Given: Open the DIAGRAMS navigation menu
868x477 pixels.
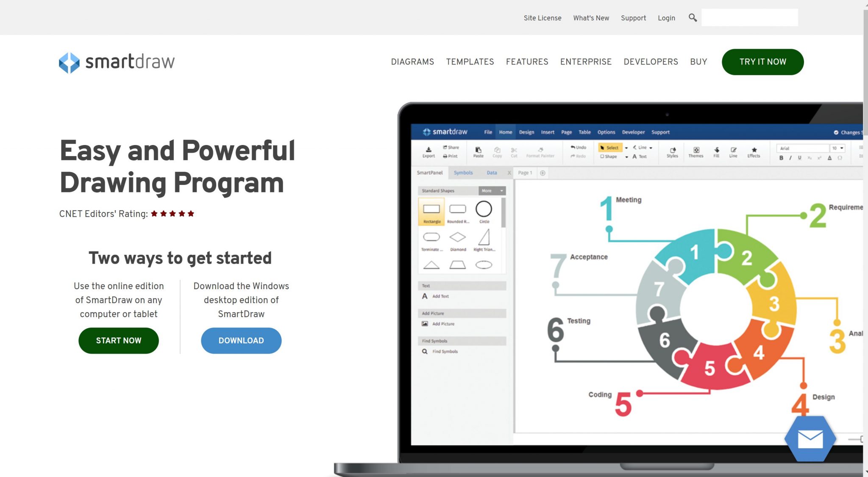Looking at the screenshot, I should click(x=412, y=62).
